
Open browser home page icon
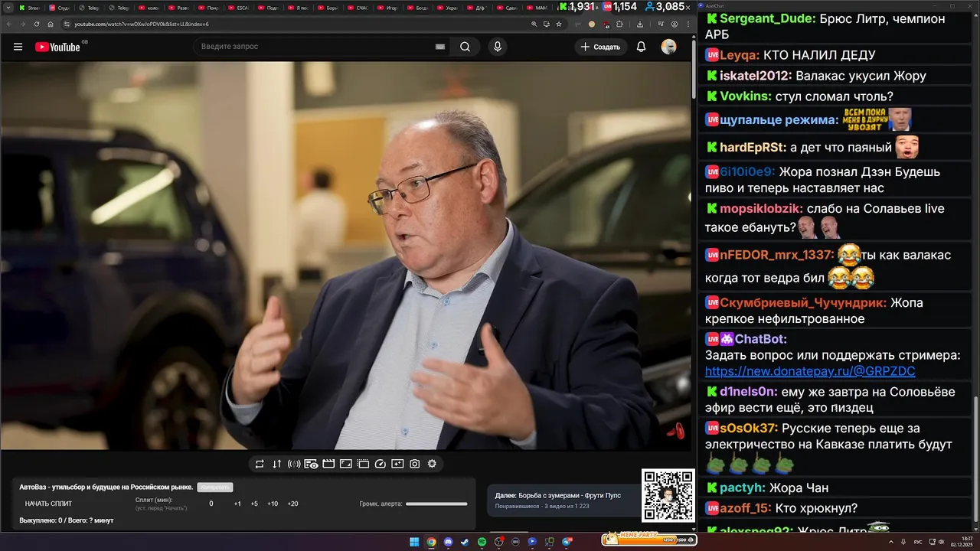pyautogui.click(x=51, y=24)
